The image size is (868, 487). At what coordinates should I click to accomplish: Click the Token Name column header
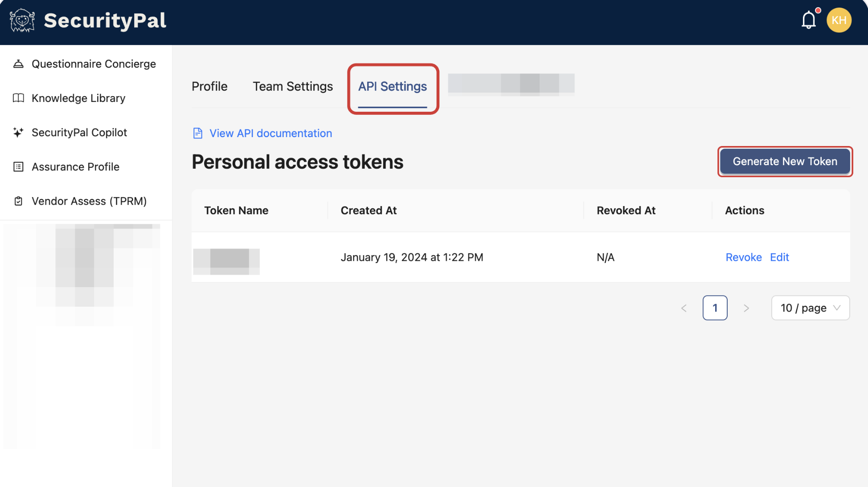tap(236, 211)
